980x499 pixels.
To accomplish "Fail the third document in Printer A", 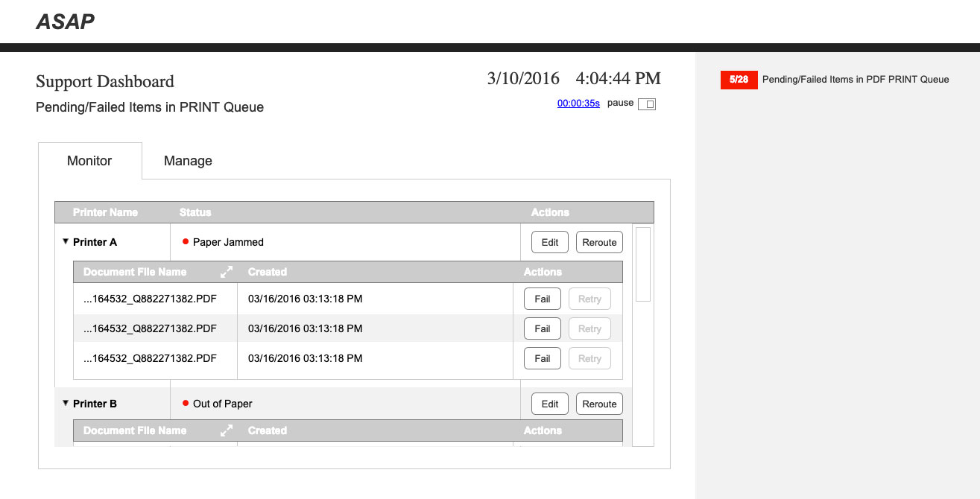I will pyautogui.click(x=543, y=358).
